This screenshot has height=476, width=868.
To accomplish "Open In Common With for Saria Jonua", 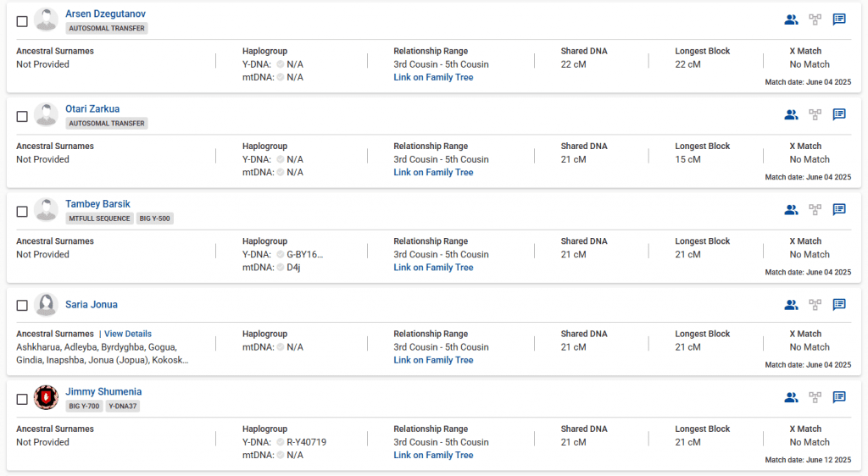I will [791, 305].
